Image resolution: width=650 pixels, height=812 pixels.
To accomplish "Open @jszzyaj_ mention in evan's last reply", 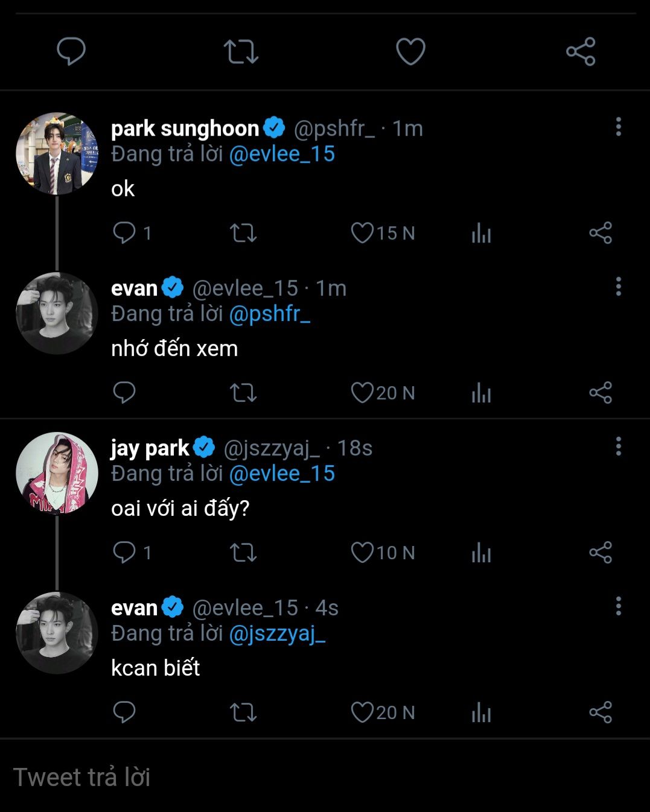I will click(x=277, y=633).
